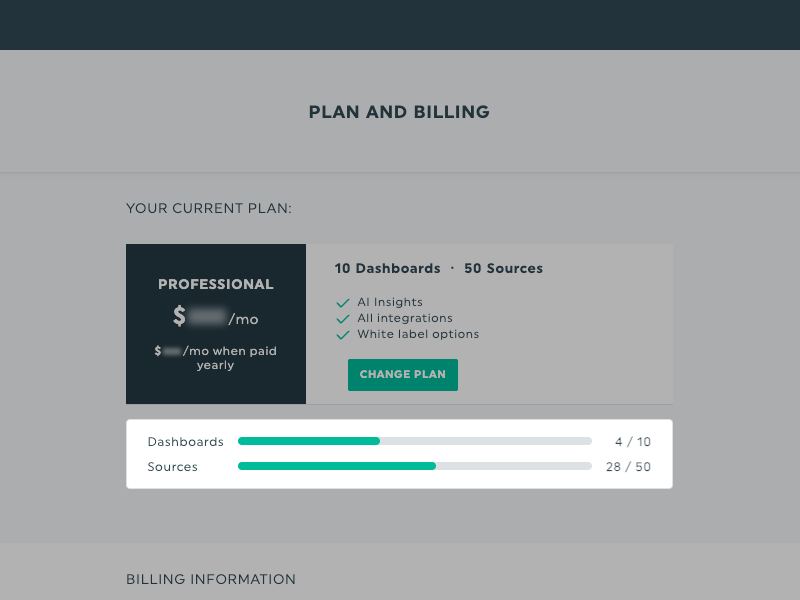This screenshot has height=600, width=800.
Task: Click the Sources usage progress bar
Action: pyautogui.click(x=414, y=466)
